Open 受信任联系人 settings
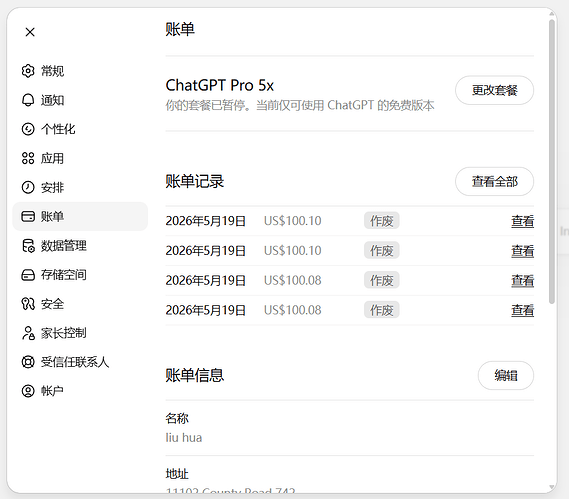 80,362
